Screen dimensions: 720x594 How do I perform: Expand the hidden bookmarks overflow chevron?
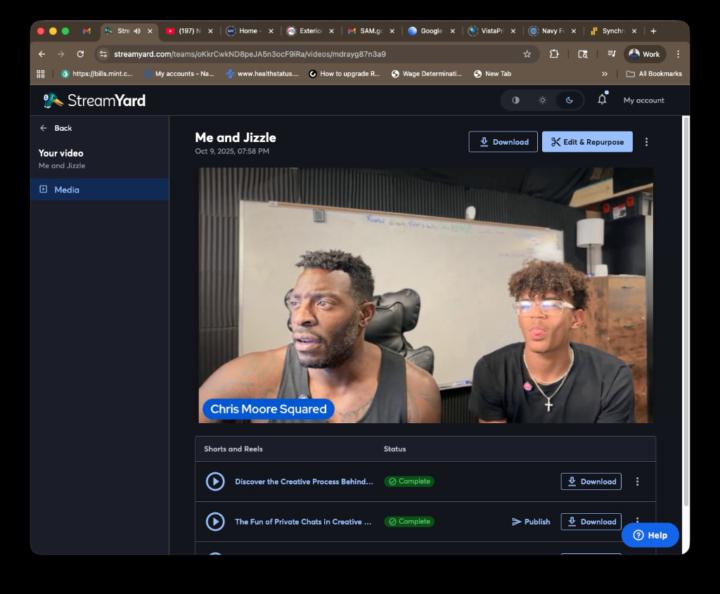[x=604, y=73]
